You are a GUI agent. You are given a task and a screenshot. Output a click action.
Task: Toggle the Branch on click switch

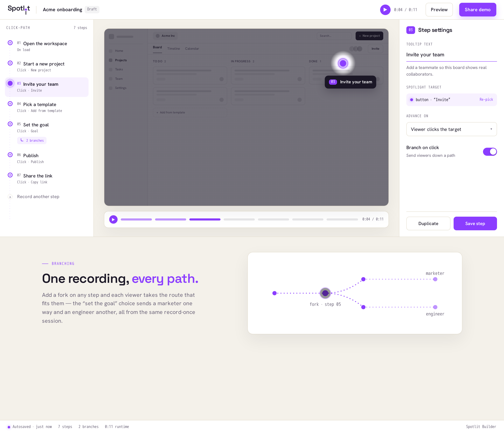coord(490,152)
